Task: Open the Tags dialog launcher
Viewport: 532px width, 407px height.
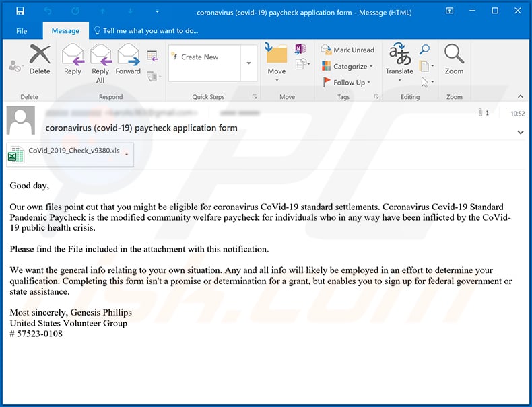Action: [x=376, y=97]
